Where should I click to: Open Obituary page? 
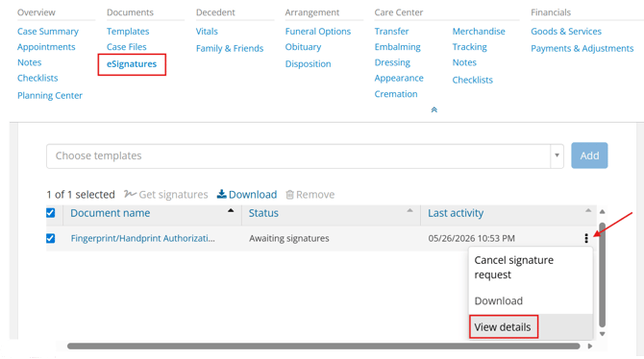point(304,47)
